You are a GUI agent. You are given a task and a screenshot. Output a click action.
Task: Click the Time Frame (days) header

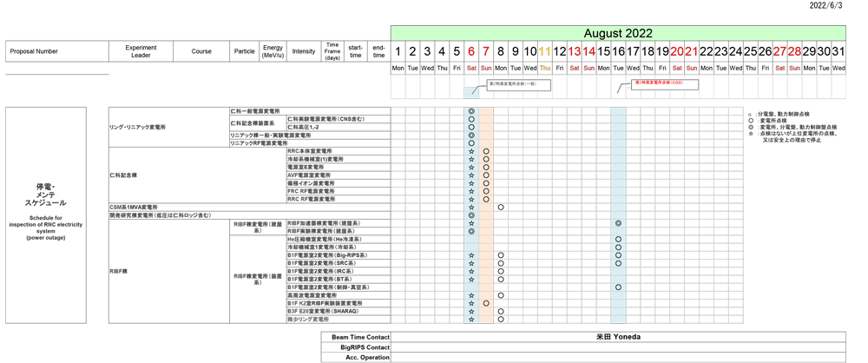pyautogui.click(x=332, y=51)
